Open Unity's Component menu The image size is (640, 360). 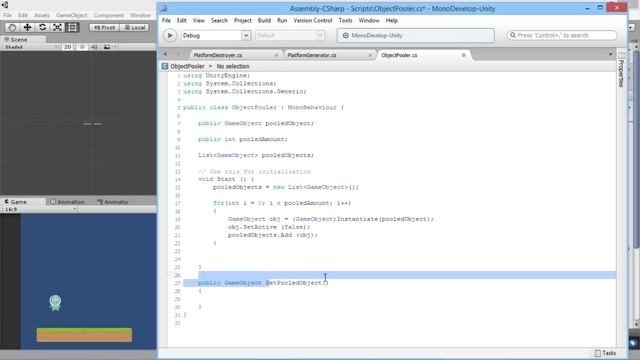108,15
